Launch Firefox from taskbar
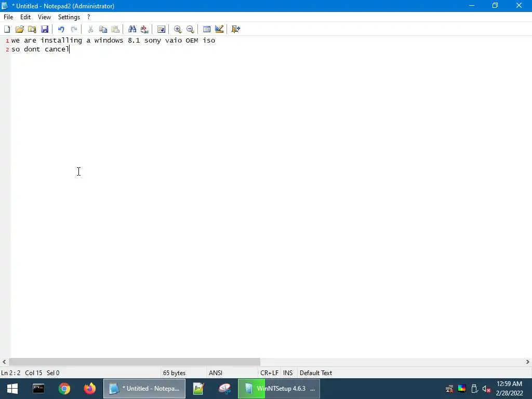The image size is (532, 399). (x=90, y=389)
